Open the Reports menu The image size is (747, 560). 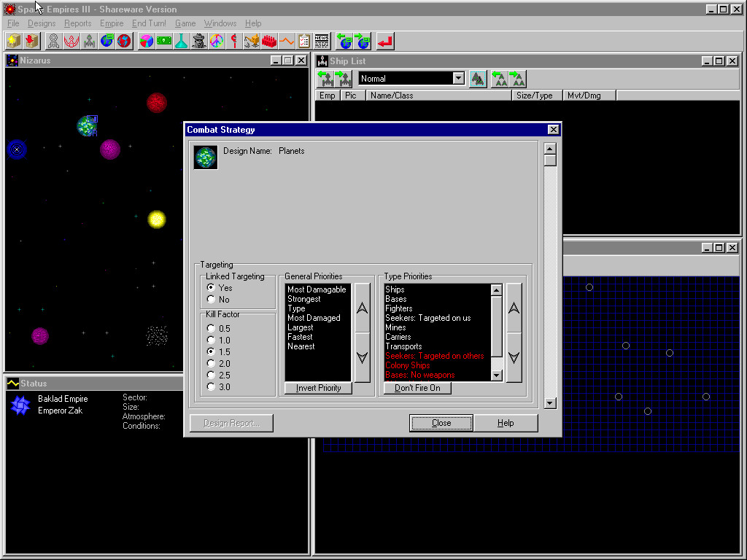coord(77,23)
